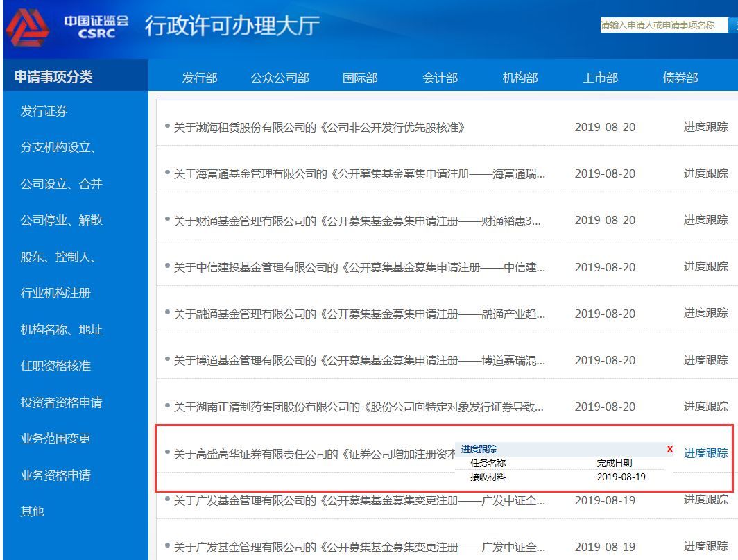Open the 分支机构设立 sidebar category
This screenshot has height=560, width=738.
tap(58, 147)
